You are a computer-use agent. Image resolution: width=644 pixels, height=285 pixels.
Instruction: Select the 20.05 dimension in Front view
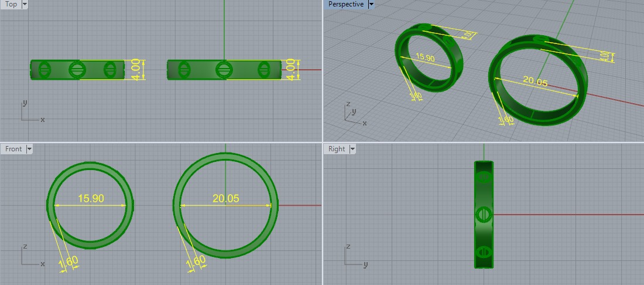click(225, 199)
